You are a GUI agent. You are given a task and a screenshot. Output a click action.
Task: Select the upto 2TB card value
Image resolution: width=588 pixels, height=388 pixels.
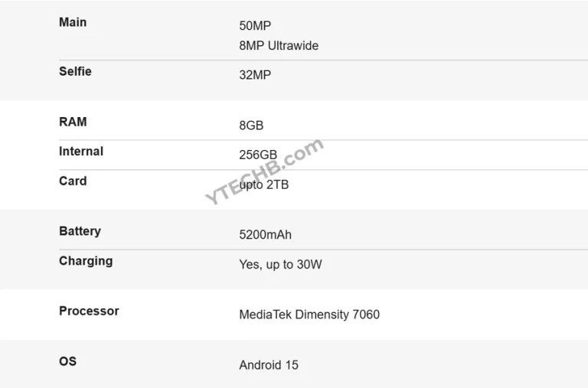pyautogui.click(x=265, y=185)
